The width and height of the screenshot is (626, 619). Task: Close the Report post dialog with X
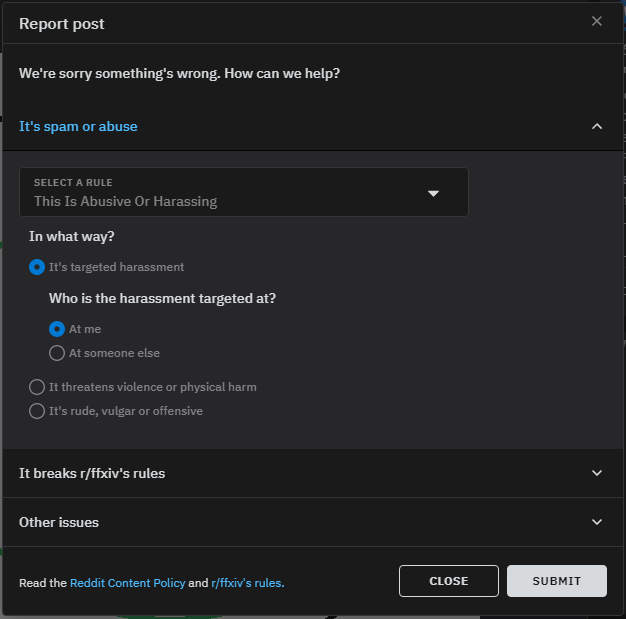(597, 21)
